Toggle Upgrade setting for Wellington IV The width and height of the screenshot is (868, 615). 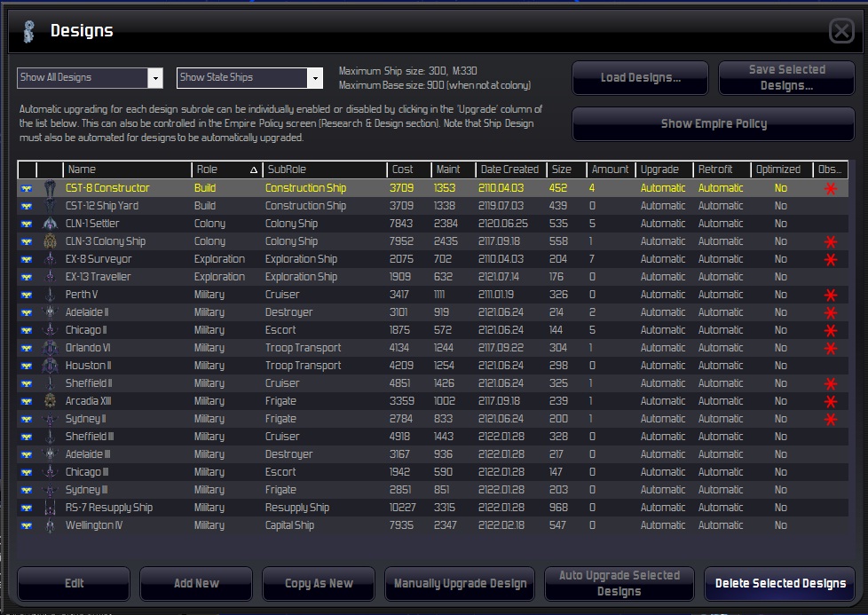click(663, 525)
